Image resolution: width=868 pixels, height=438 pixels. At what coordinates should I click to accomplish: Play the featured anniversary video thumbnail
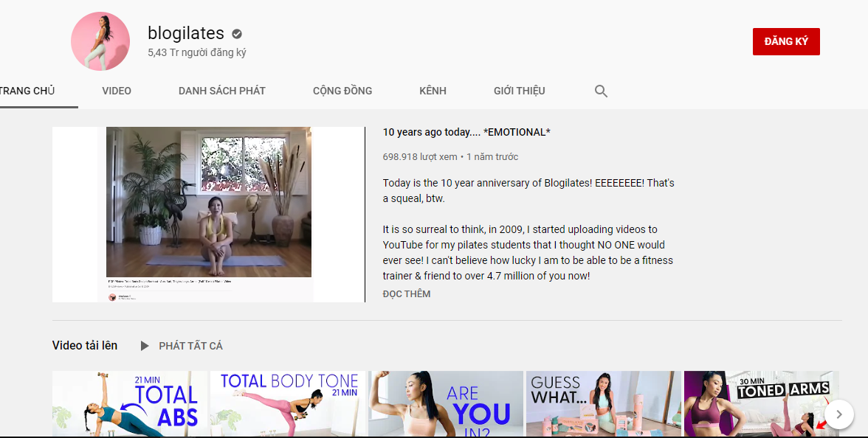pos(209,215)
